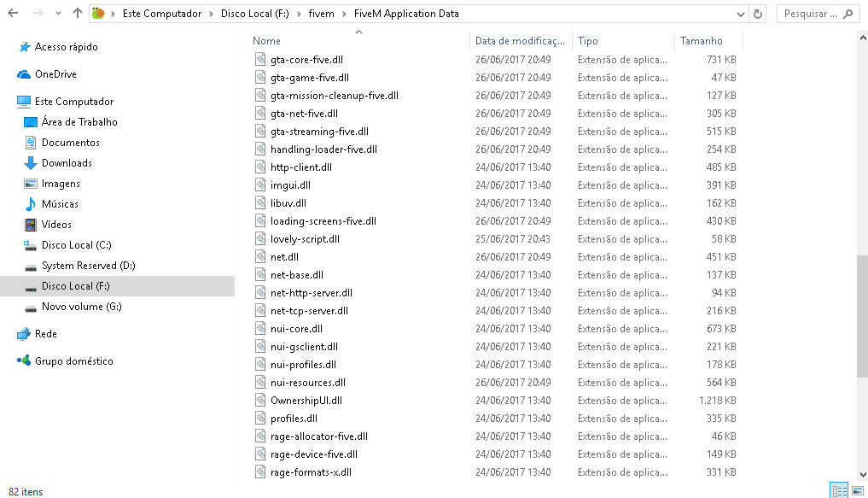The image size is (868, 498).
Task: Open Imagens folder in sidebar
Action: [61, 184]
